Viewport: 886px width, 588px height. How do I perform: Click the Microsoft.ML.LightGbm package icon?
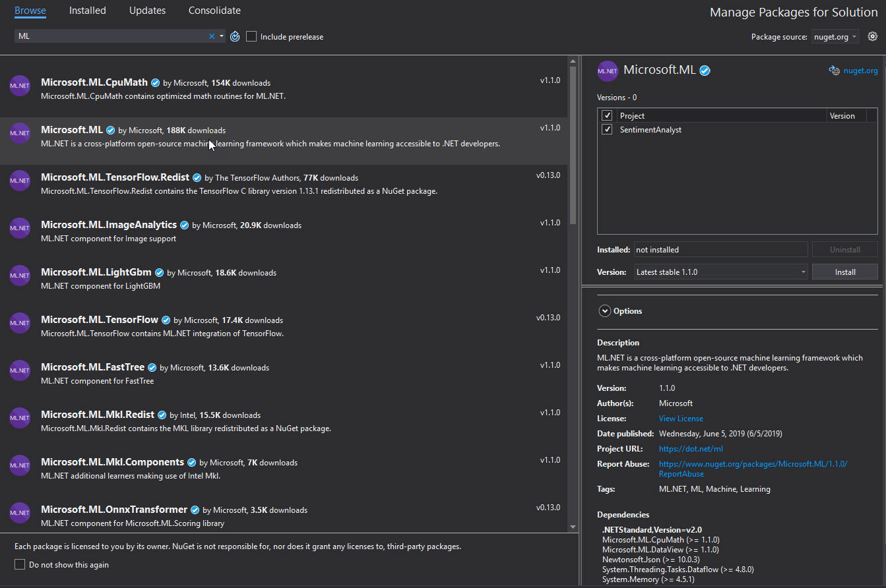tap(20, 276)
